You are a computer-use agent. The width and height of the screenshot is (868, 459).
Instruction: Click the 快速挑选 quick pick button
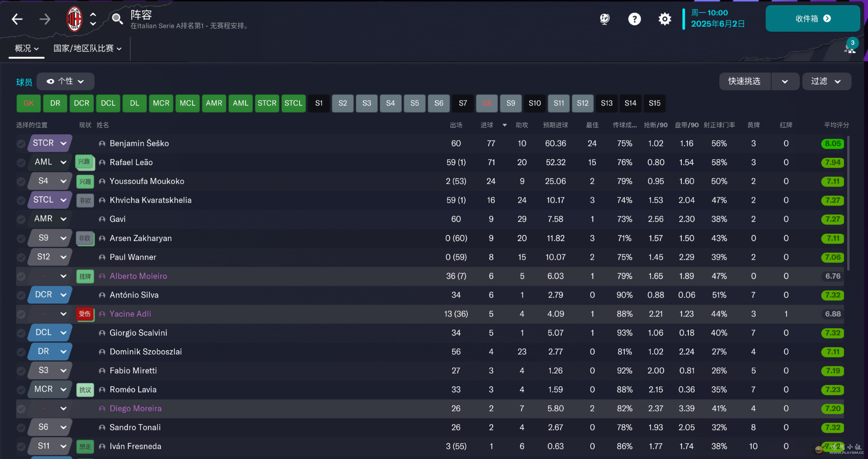coord(744,82)
